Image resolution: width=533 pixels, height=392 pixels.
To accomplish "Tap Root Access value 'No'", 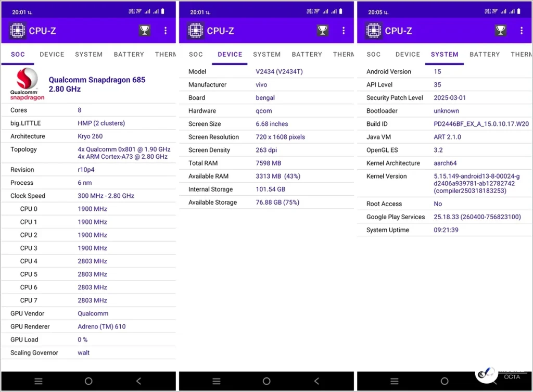I will click(x=438, y=204).
